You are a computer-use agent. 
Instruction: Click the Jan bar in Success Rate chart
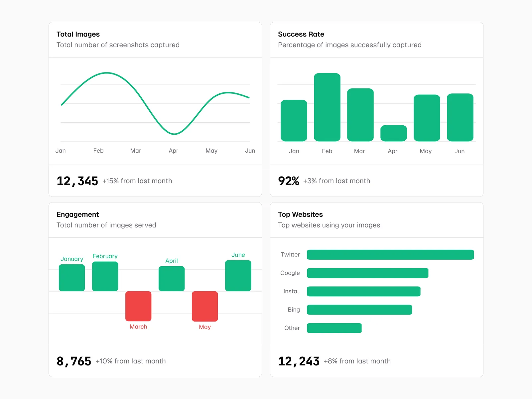pyautogui.click(x=294, y=120)
